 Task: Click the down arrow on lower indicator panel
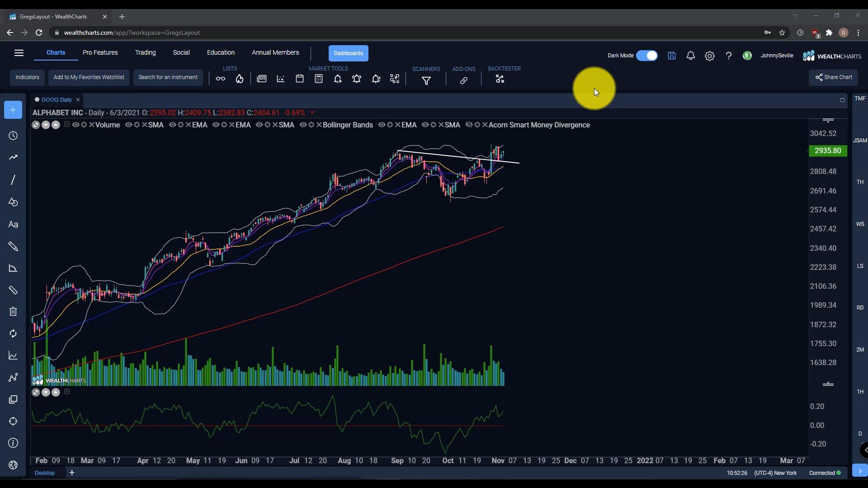coord(46,392)
